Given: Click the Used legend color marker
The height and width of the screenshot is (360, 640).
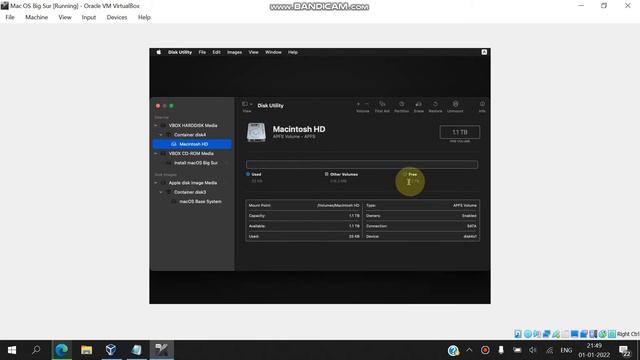Looking at the screenshot, I should tap(248, 174).
